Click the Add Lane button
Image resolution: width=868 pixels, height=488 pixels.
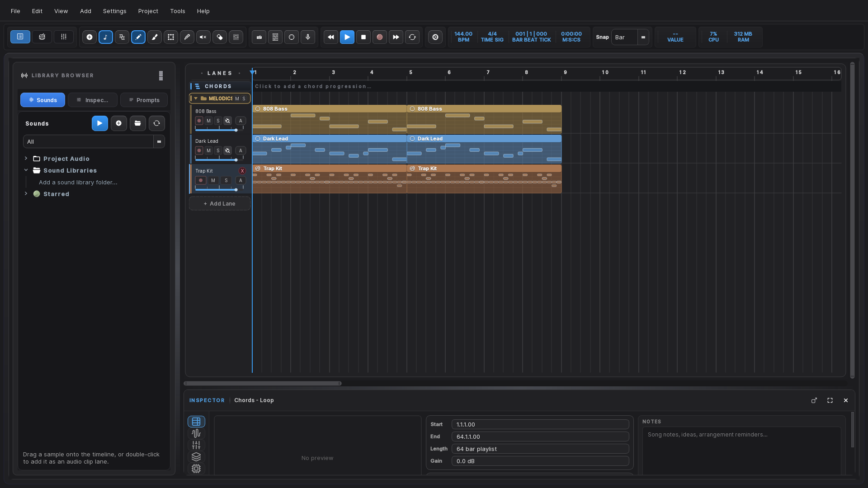pyautogui.click(x=220, y=204)
